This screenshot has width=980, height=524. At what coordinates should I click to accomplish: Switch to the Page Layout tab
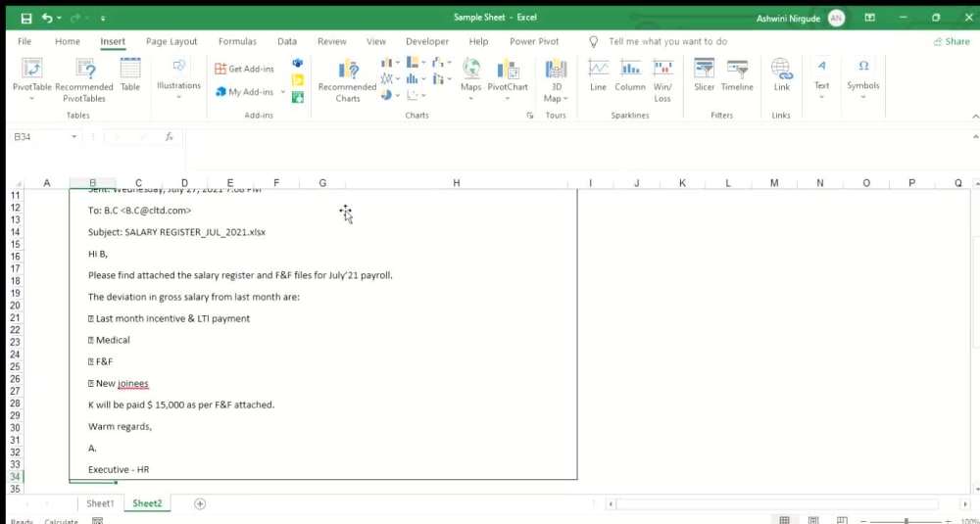[x=171, y=41]
